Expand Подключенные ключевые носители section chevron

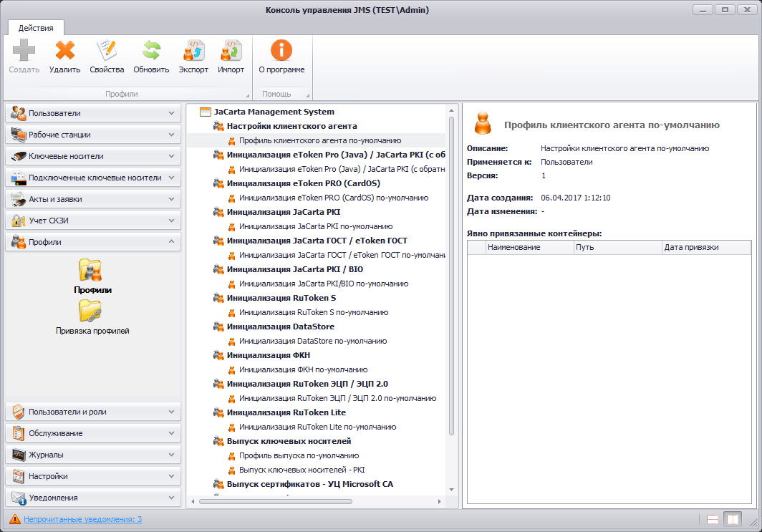pyautogui.click(x=172, y=178)
